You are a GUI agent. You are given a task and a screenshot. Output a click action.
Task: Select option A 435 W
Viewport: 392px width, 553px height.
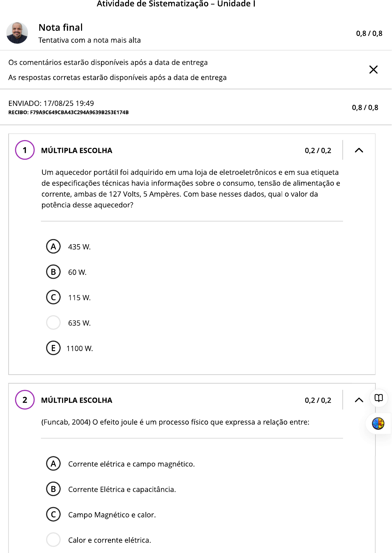53,247
